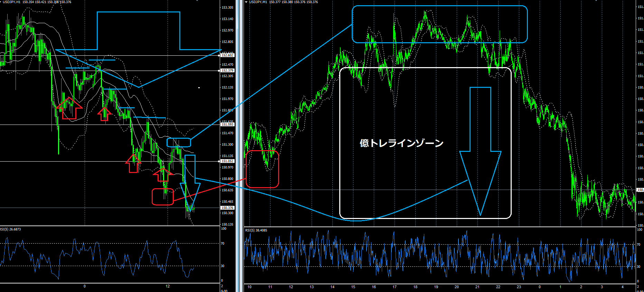Click the 151.470 value on the price scale
Viewport: 644px width, 292px height.
(227, 133)
